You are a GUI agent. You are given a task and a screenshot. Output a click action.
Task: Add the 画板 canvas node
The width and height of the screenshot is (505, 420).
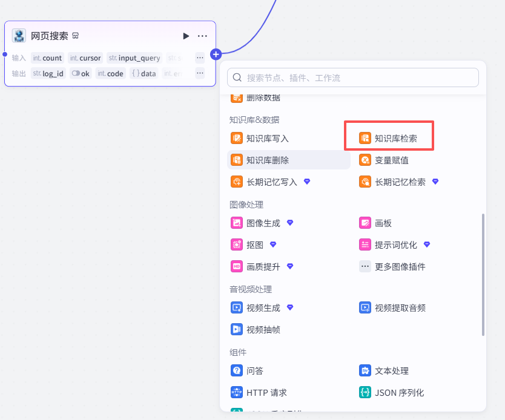383,223
